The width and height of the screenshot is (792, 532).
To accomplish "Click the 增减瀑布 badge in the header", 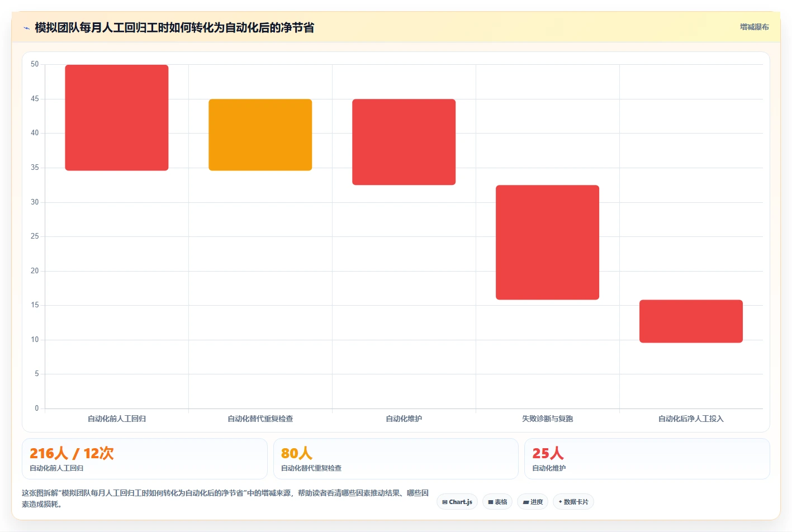I will pyautogui.click(x=754, y=27).
